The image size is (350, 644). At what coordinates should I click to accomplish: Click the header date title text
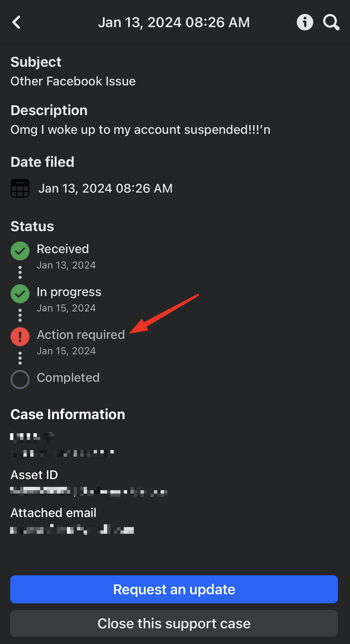[174, 22]
